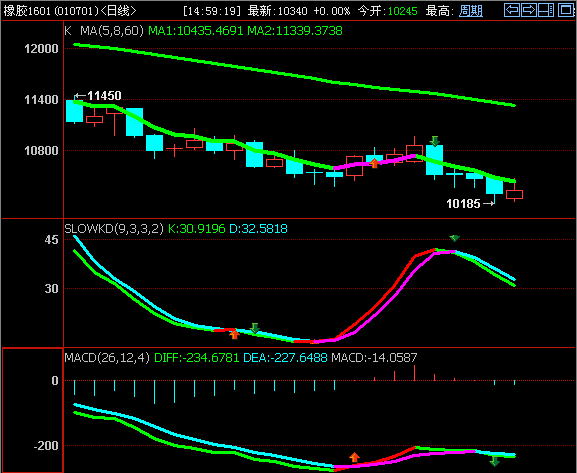Click the green down arrow in MACD panel
The image size is (577, 473).
(495, 461)
